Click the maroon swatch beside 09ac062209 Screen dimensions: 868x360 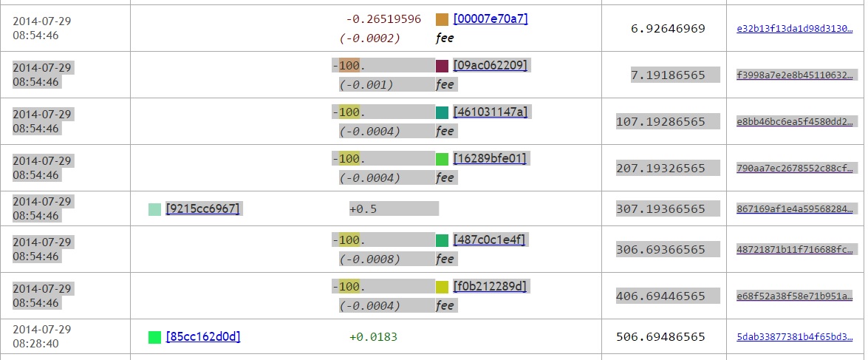click(x=442, y=67)
